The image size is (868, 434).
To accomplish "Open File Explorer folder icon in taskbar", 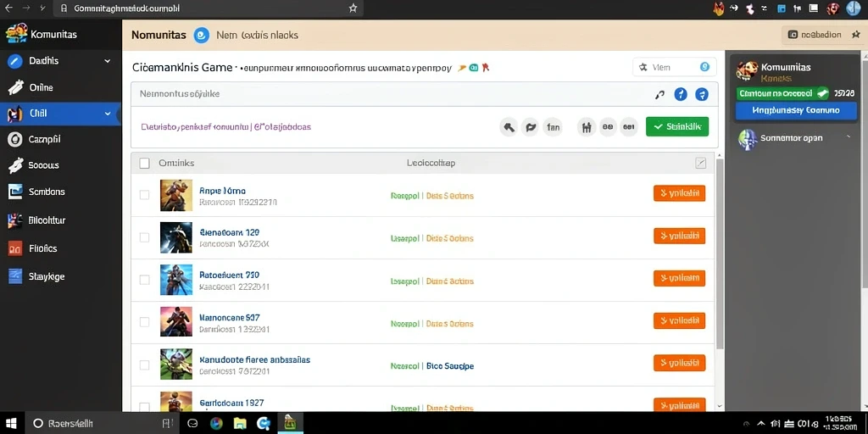I will coord(240,424).
